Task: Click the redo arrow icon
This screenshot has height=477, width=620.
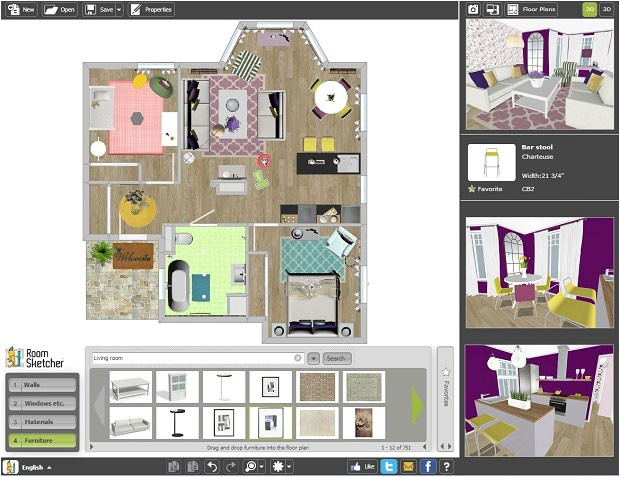Action: pos(229,466)
